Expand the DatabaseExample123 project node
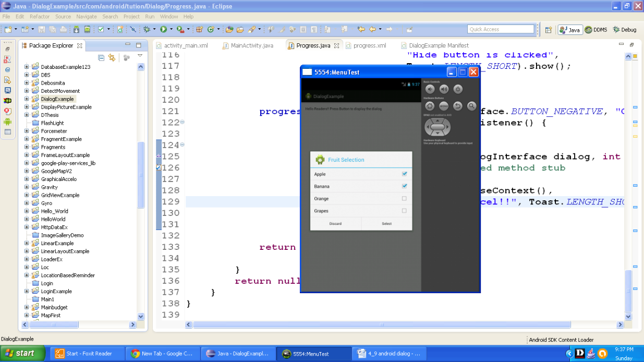 click(27, 67)
